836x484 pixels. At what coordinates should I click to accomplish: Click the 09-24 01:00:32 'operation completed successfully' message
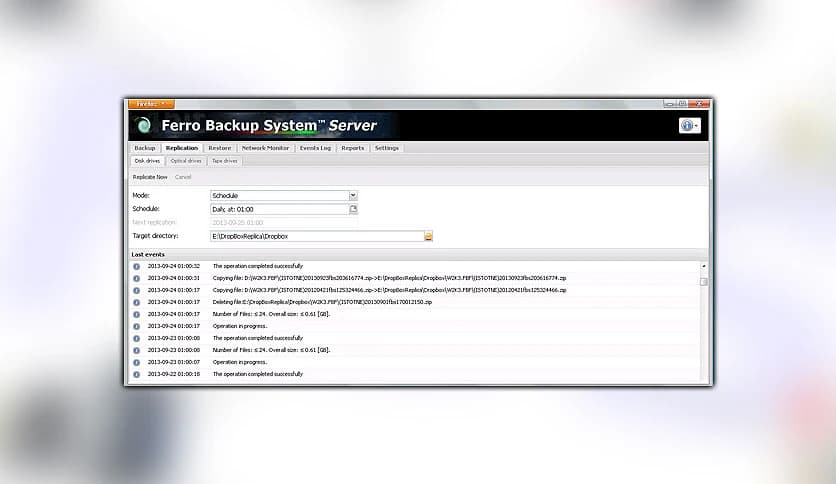click(x=258, y=266)
